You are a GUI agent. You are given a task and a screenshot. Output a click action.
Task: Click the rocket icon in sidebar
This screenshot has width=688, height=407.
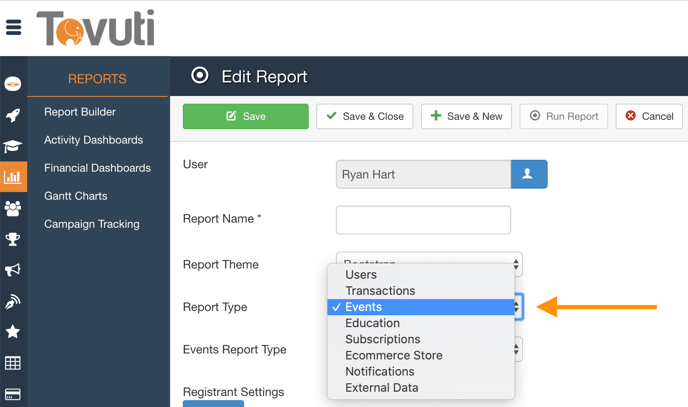(x=13, y=115)
